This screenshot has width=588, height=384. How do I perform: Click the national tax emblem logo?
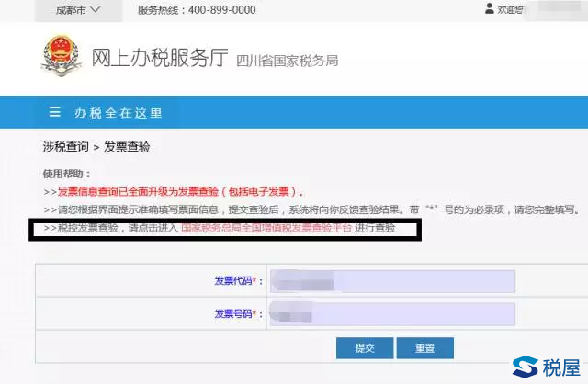coord(62,56)
